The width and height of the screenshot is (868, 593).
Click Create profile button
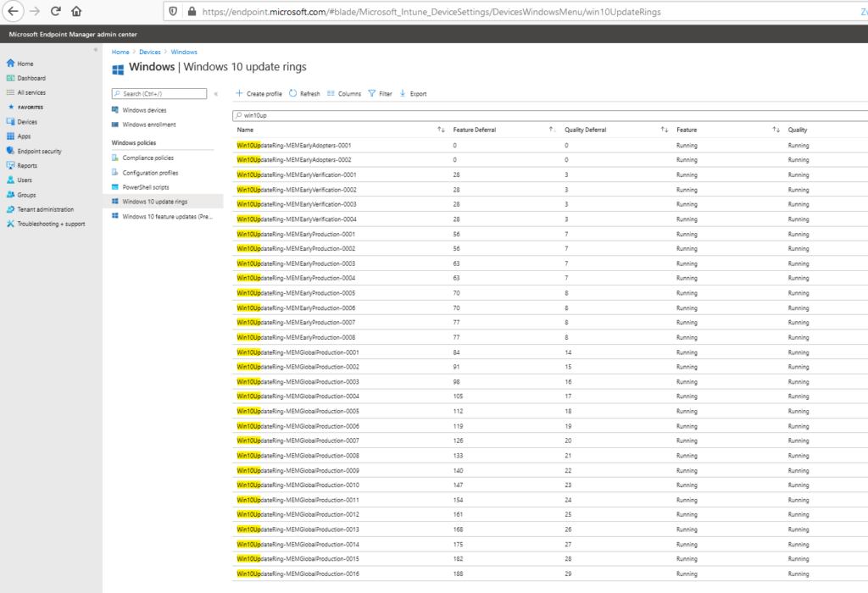[x=259, y=93]
